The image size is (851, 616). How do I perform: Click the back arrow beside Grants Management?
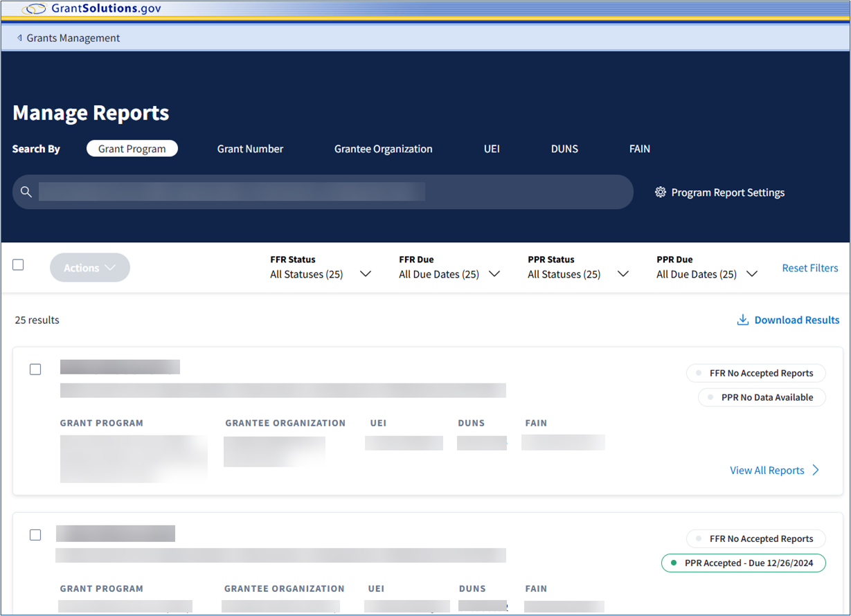[x=19, y=38]
